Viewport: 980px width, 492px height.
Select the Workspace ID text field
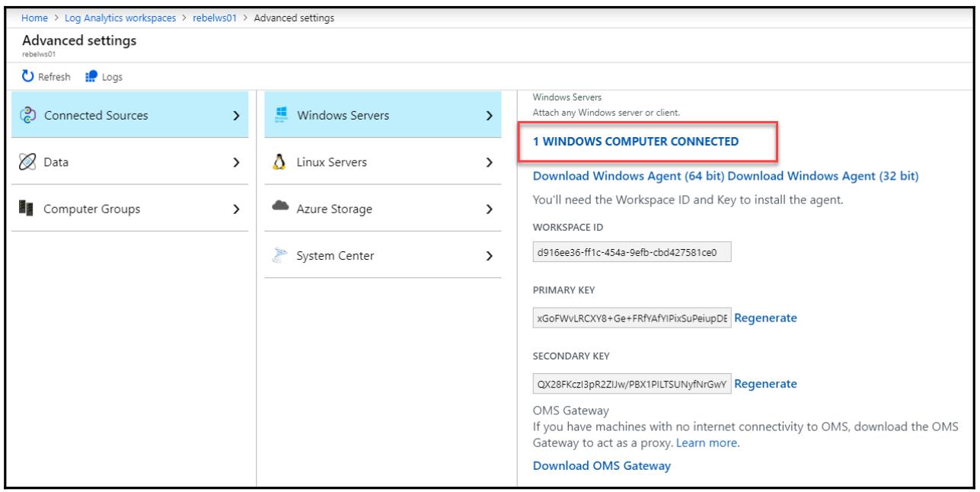pyautogui.click(x=631, y=252)
